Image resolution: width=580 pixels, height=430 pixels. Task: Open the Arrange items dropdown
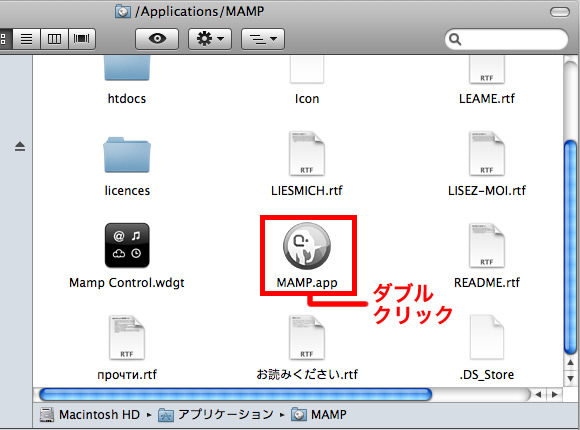click(x=263, y=39)
